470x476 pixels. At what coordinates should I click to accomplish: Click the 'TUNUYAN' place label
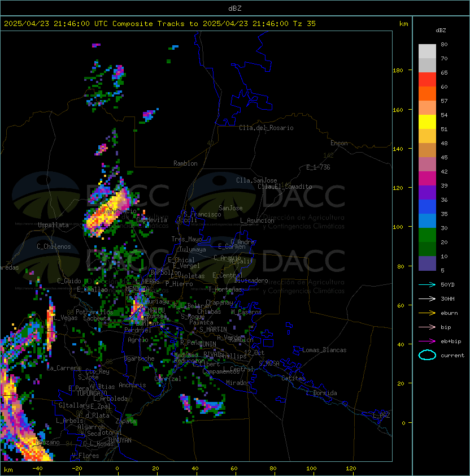pos(120,440)
